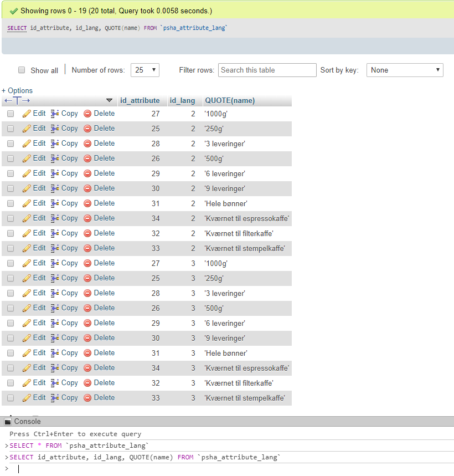
Task: Check the row checkbox for attribute 27 lang 2
Action: point(11,114)
